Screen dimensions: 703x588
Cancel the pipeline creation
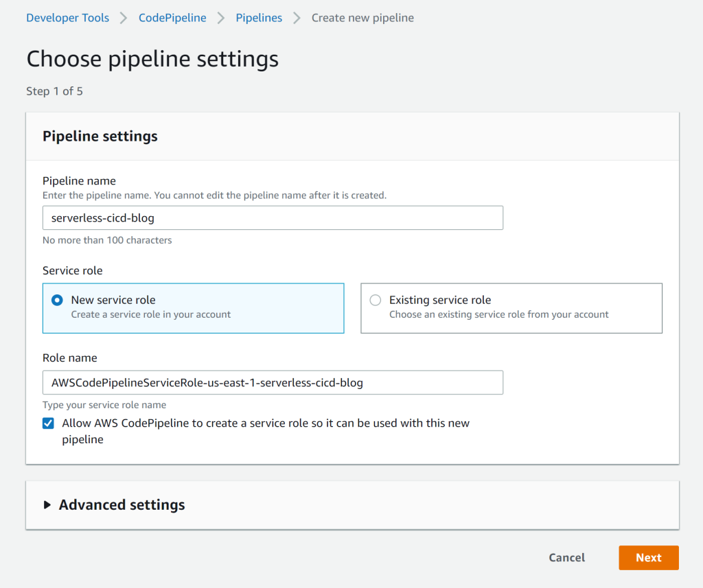(x=566, y=557)
